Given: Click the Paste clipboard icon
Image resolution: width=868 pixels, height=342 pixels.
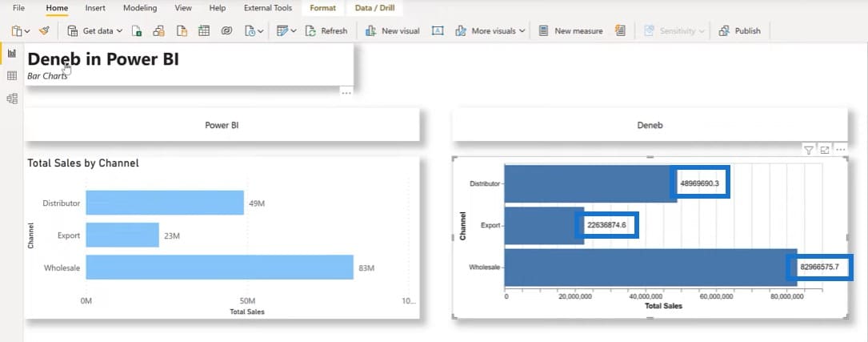Looking at the screenshot, I should tap(17, 31).
